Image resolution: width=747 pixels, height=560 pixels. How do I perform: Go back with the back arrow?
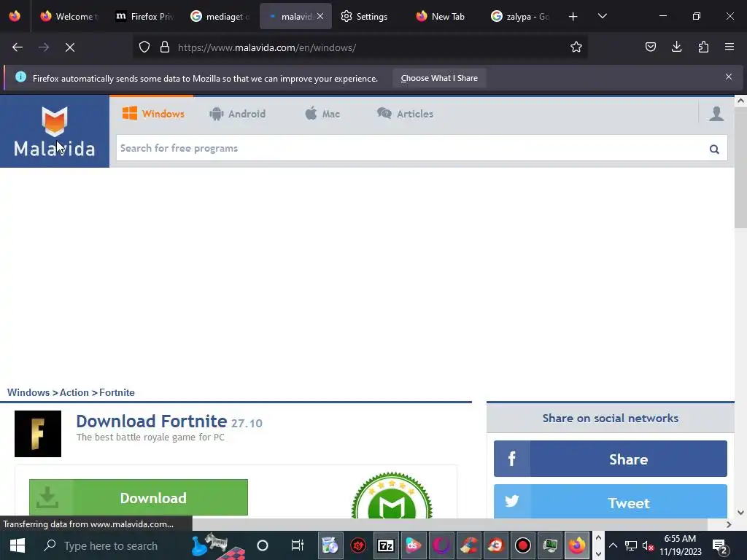(18, 47)
